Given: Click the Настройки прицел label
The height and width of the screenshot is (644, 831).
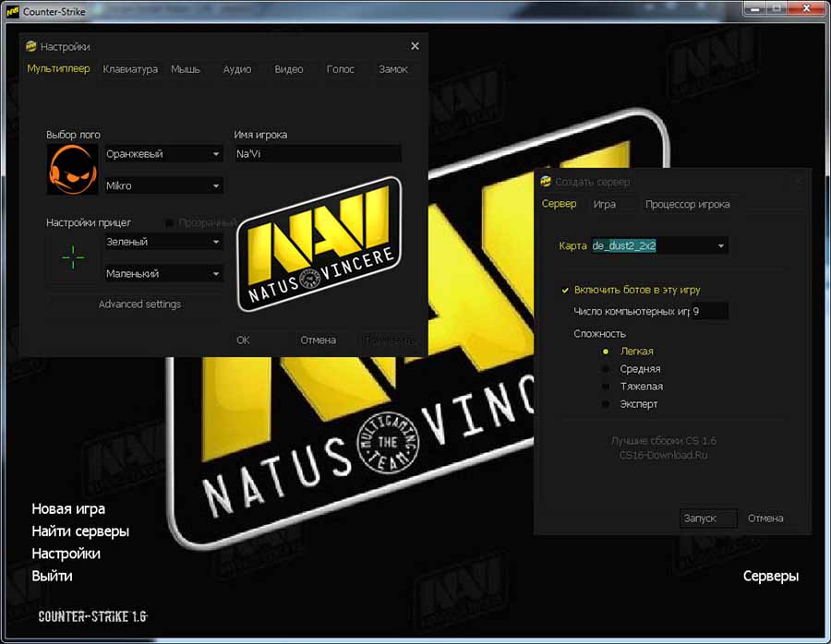Looking at the screenshot, I should click(89, 222).
